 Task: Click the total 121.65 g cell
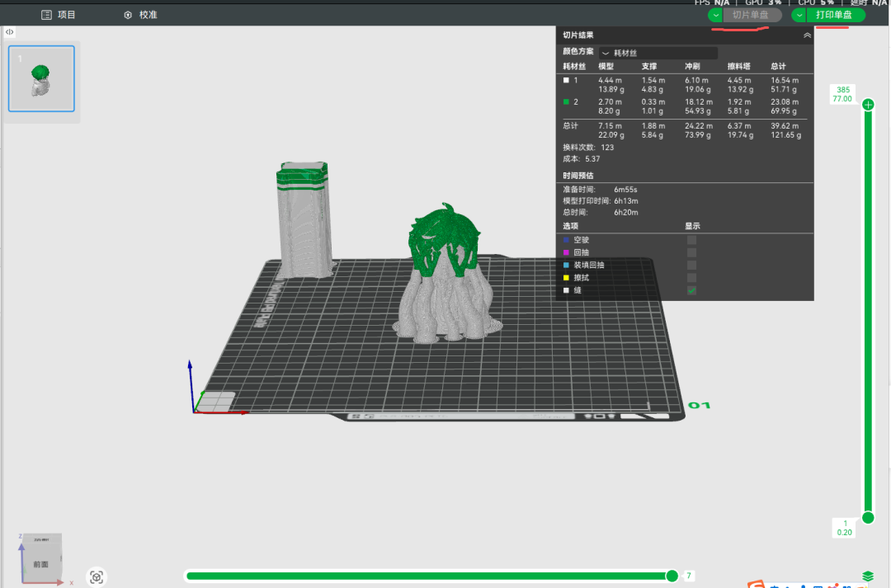tap(786, 135)
